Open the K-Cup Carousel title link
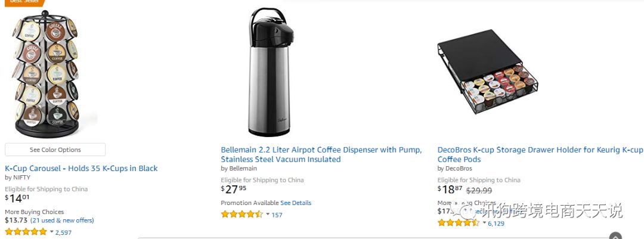Image resolution: width=644 pixels, height=239 pixels. pos(81,169)
